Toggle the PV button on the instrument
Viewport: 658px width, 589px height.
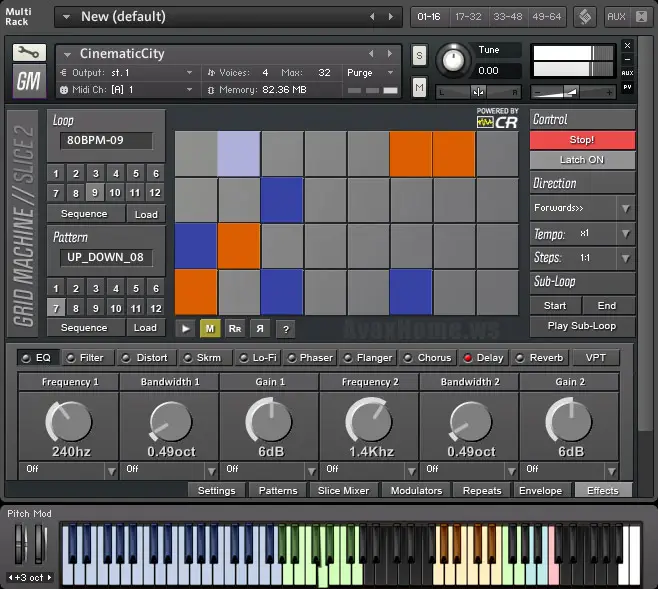627,87
